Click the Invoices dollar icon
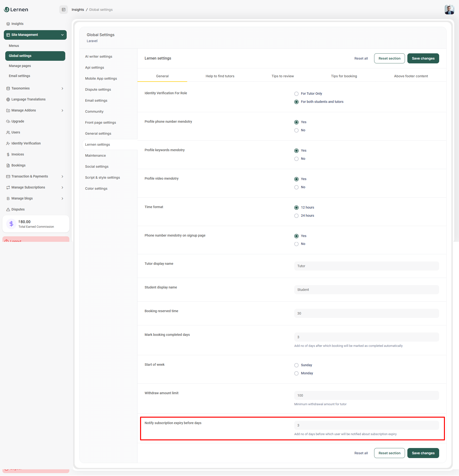Screen dimensions: 459x476 pyautogui.click(x=8, y=155)
